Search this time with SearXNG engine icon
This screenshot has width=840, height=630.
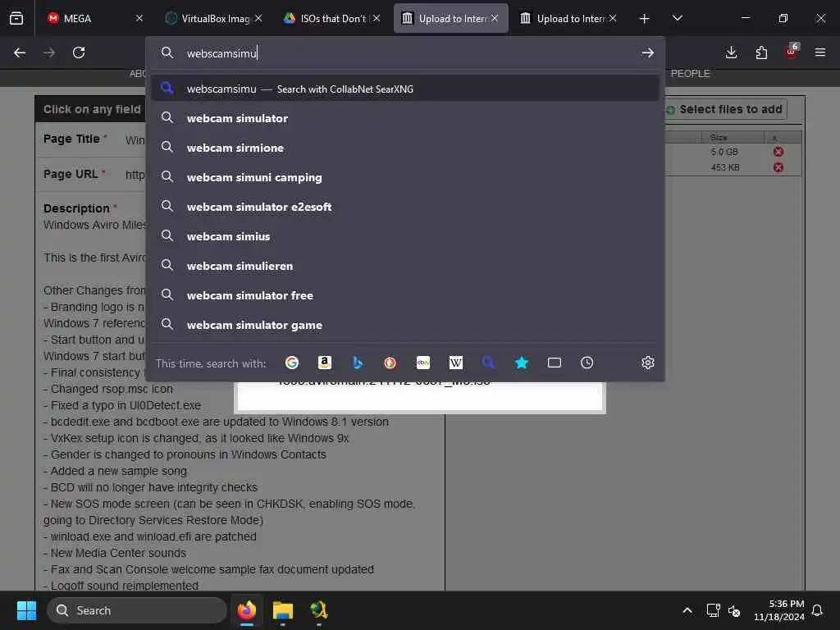[489, 363]
